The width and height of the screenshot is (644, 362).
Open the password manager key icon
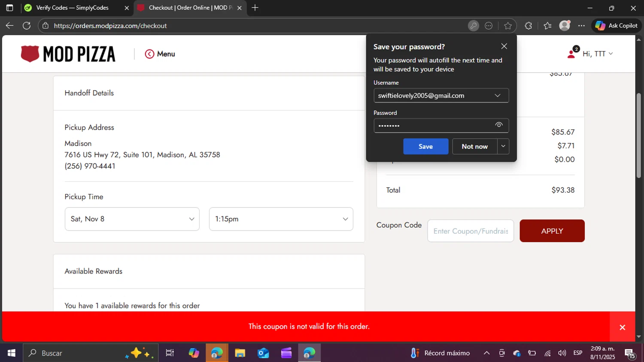pyautogui.click(x=473, y=26)
